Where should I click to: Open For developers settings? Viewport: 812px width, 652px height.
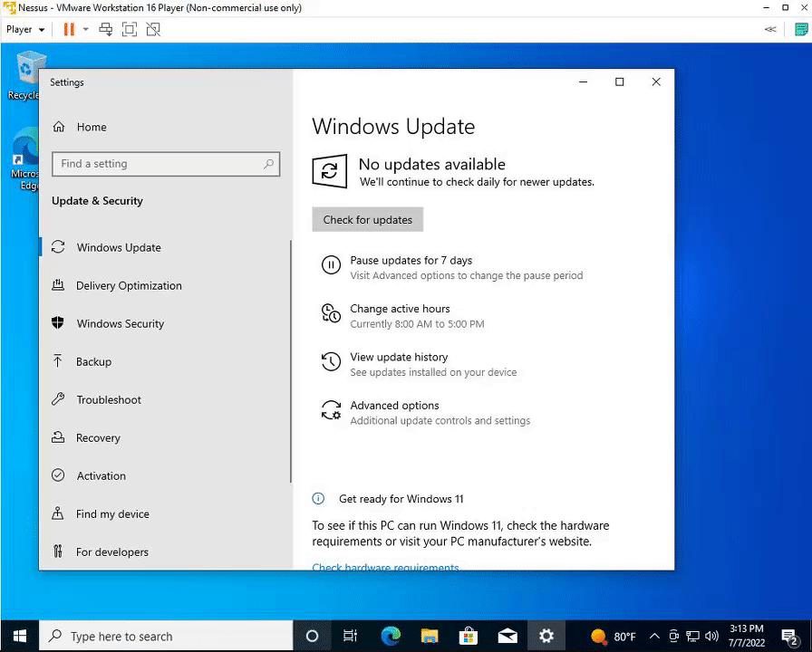[x=166, y=551]
